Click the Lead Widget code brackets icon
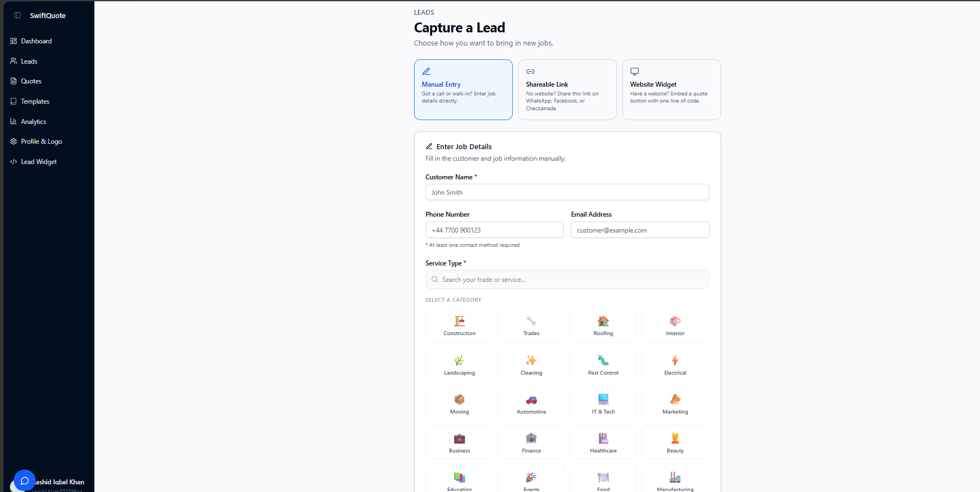Screen dimensions: 980x492 [x=14, y=162]
